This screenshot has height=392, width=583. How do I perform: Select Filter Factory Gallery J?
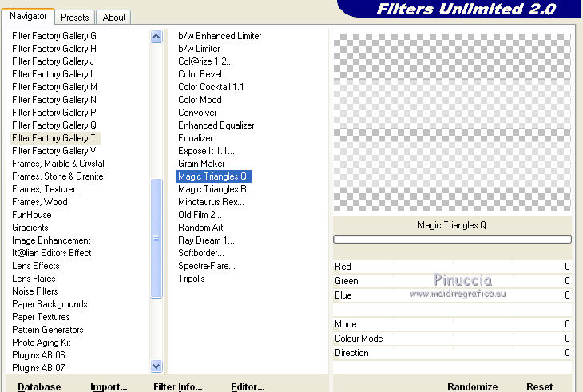[x=53, y=61]
